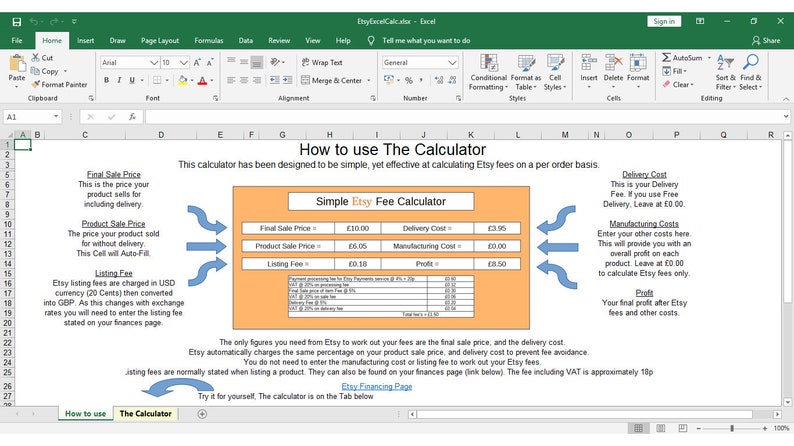Switch to Data ribbon tab
This screenshot has width=794, height=446.
click(246, 40)
